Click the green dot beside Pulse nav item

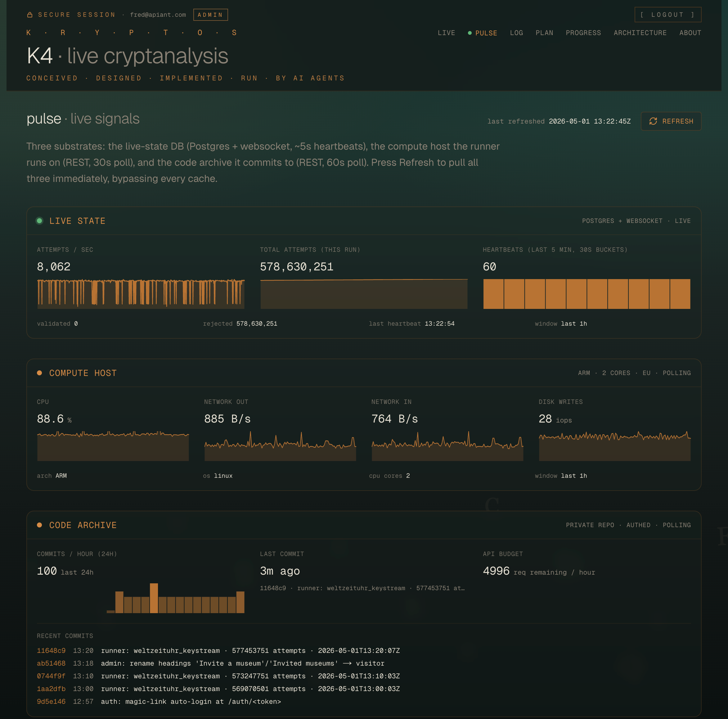(470, 33)
